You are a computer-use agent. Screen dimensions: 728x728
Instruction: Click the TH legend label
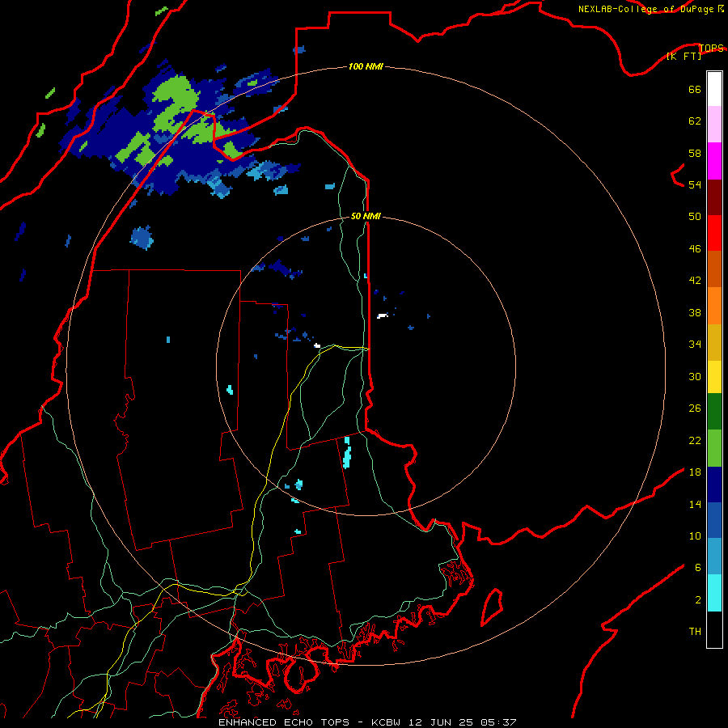[695, 632]
